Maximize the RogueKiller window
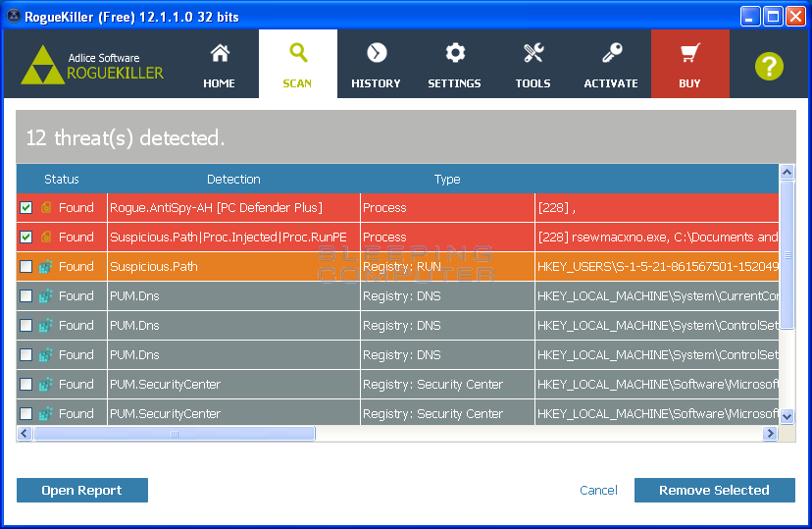 [773, 17]
